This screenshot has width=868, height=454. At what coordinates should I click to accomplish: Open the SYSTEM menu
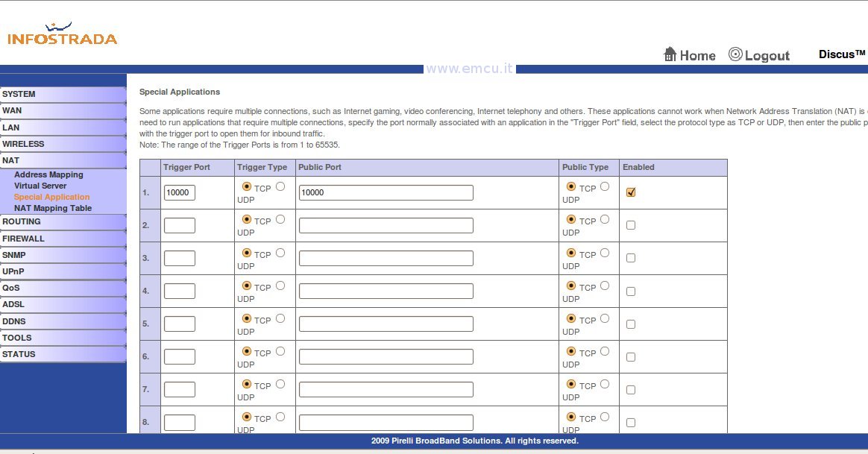point(63,94)
